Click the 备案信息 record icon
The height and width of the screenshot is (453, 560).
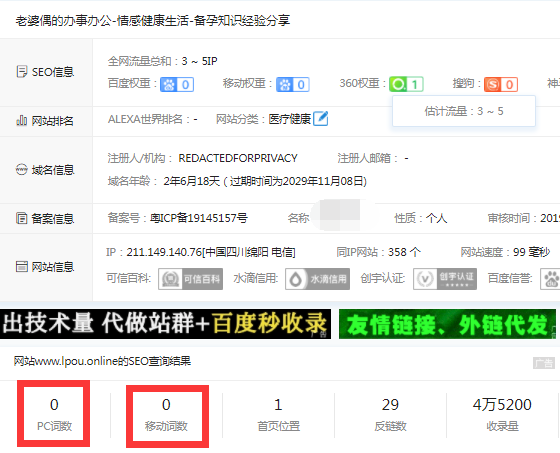click(x=21, y=218)
